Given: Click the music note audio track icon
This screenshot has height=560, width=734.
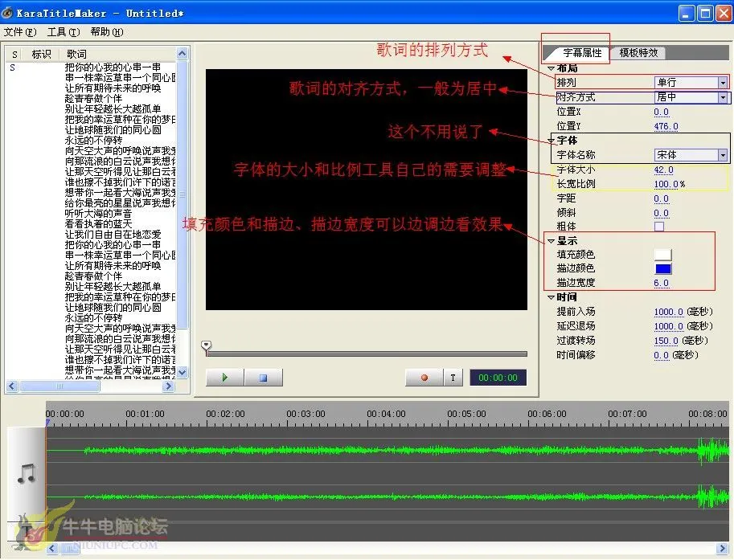Looking at the screenshot, I should click(27, 473).
